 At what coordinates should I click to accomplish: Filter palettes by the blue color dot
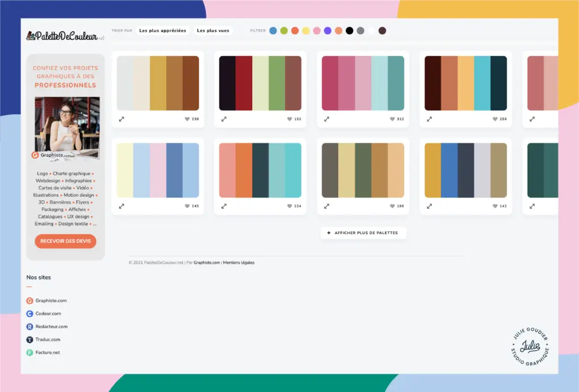(273, 31)
